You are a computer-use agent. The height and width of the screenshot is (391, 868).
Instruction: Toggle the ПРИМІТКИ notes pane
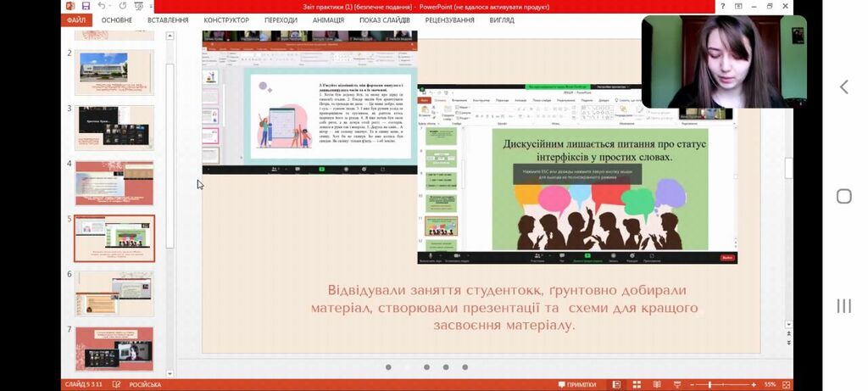click(576, 384)
